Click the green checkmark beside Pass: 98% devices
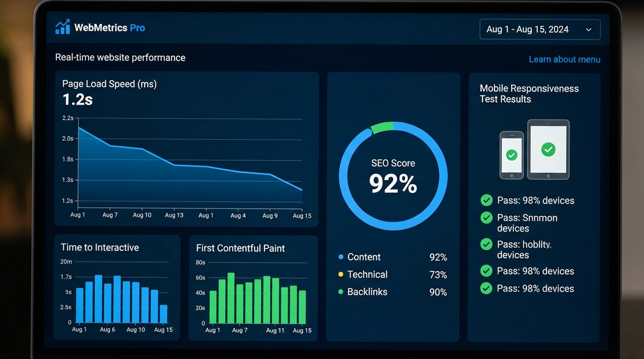 coord(486,200)
